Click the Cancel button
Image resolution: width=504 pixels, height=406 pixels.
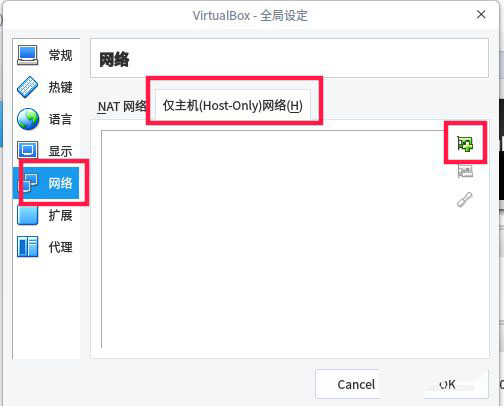point(356,384)
